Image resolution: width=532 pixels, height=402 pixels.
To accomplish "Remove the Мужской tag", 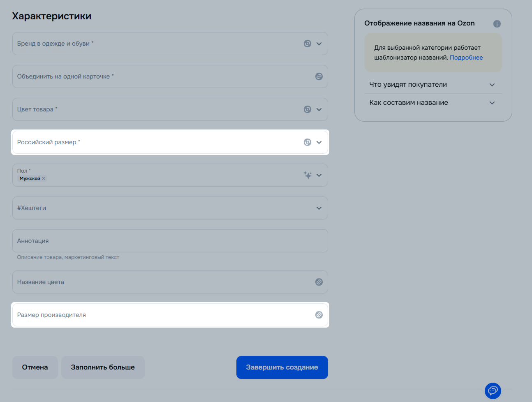I will (x=44, y=178).
